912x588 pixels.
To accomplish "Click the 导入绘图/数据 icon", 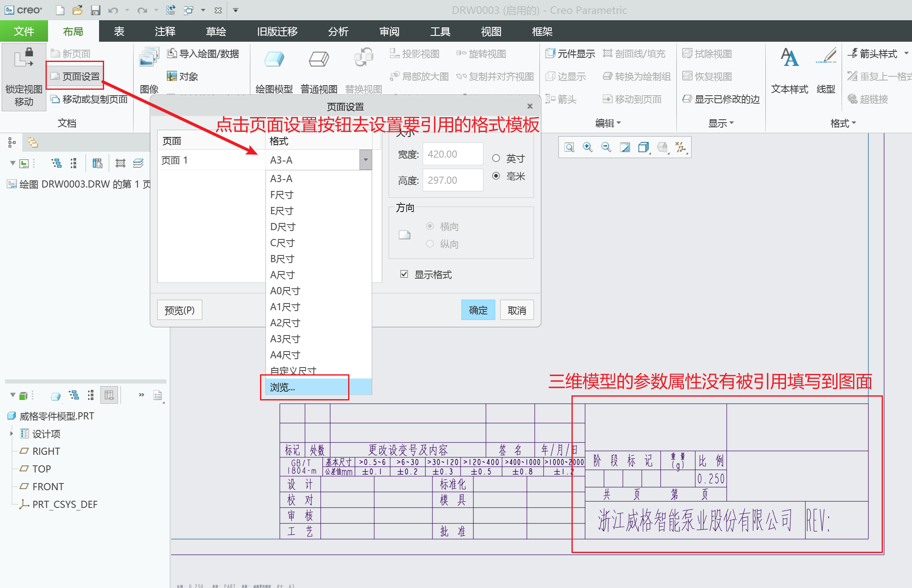I will [x=172, y=54].
